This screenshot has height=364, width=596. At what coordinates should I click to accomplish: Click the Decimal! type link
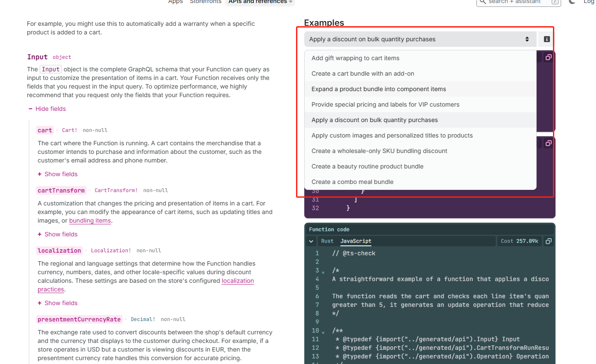tap(143, 319)
